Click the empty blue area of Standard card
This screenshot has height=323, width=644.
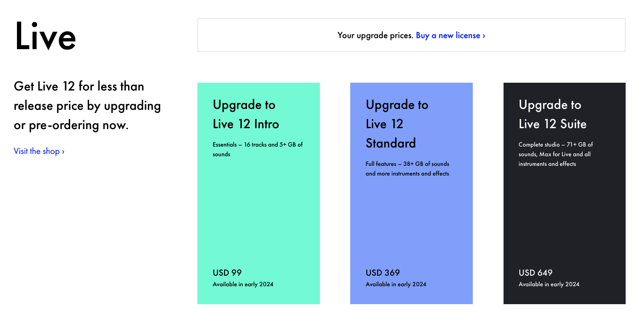(x=411, y=221)
